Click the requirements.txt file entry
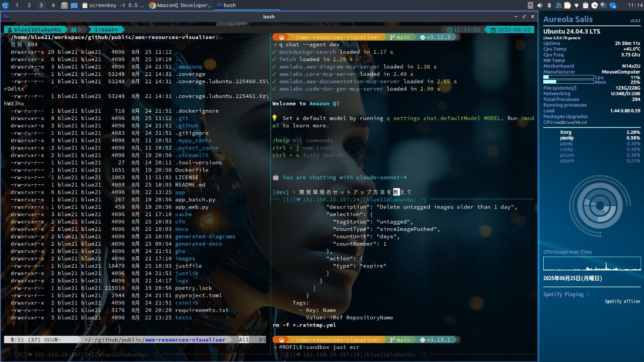The width and height of the screenshot is (644, 362). coord(202,310)
